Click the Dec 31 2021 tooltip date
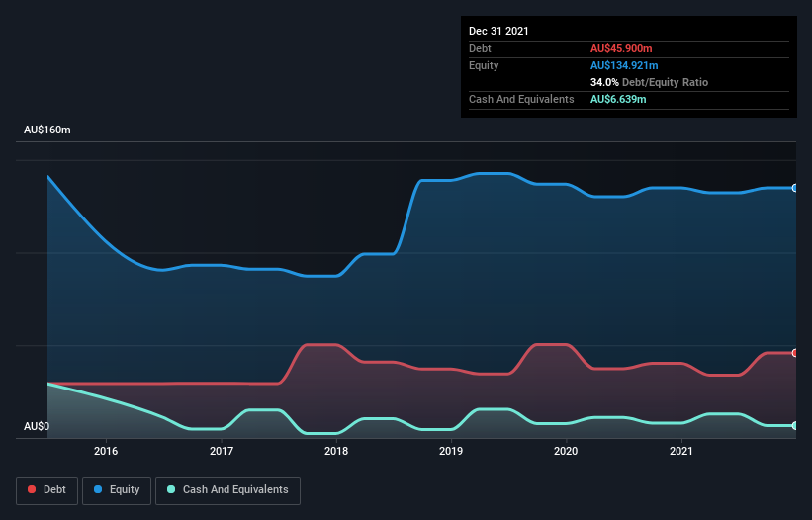The image size is (812, 520). tap(498, 31)
